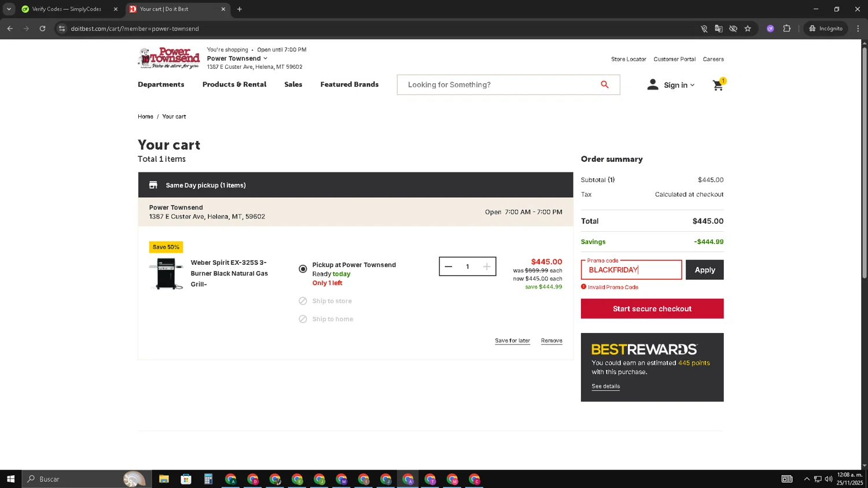Click the Apply promo code button
868x488 pixels.
pyautogui.click(x=705, y=270)
